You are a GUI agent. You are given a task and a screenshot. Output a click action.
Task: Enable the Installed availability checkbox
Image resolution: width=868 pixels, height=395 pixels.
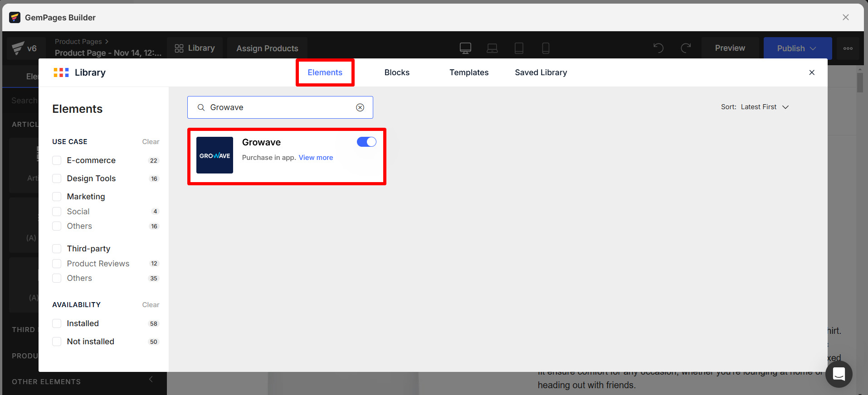pos(57,323)
